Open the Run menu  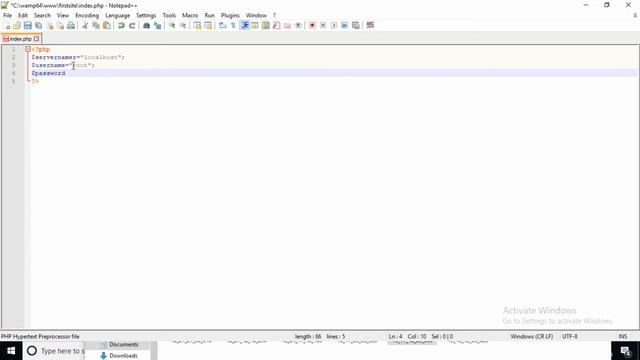click(x=209, y=15)
